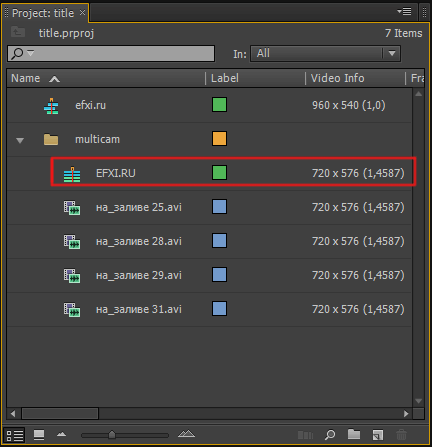Click the New Item icon
Image resolution: width=432 pixels, height=447 pixels.
(x=378, y=435)
